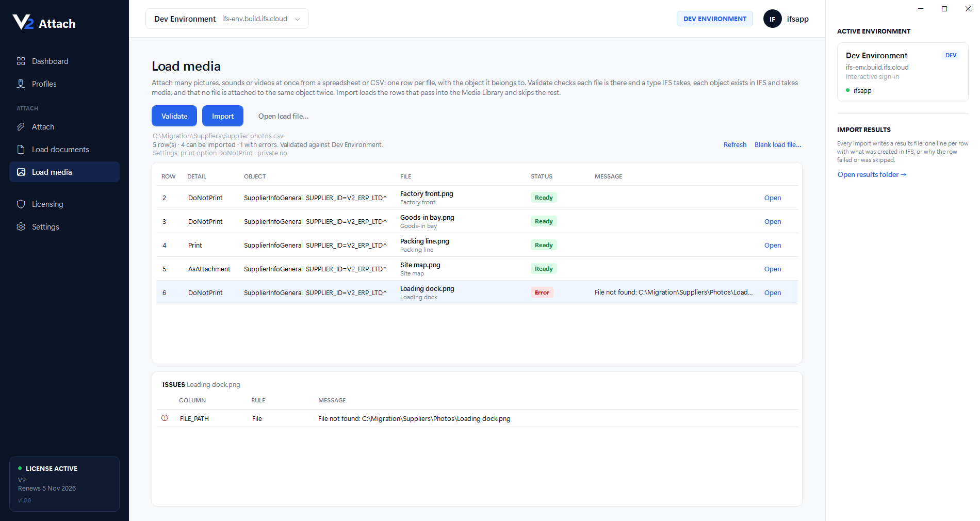This screenshot has height=521, width=980.
Task: Expand the Dev Environment selector dropdown
Action: point(227,19)
